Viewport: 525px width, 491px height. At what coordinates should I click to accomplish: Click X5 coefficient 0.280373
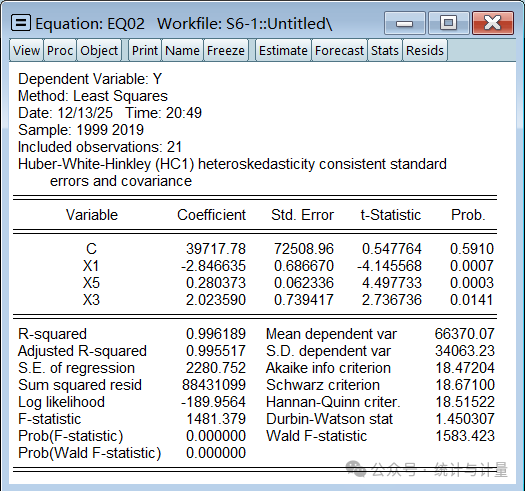pyautogui.click(x=216, y=283)
